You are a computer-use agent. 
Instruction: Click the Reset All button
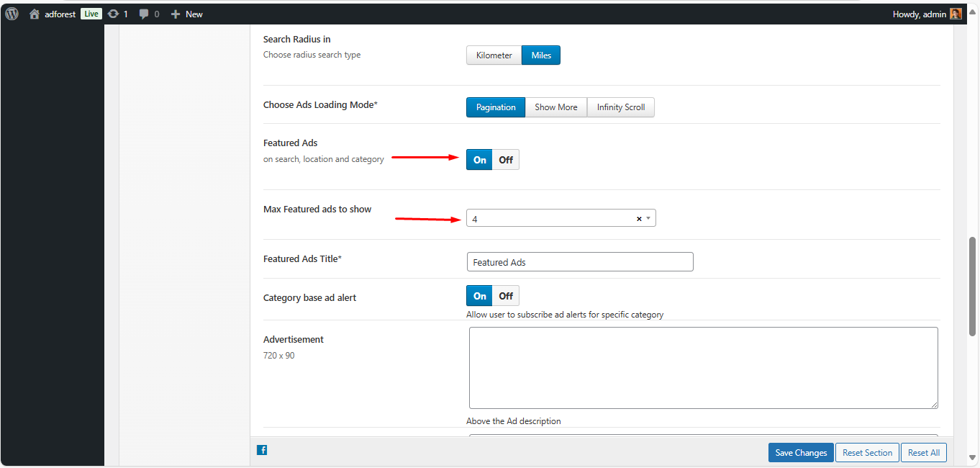pyautogui.click(x=923, y=453)
